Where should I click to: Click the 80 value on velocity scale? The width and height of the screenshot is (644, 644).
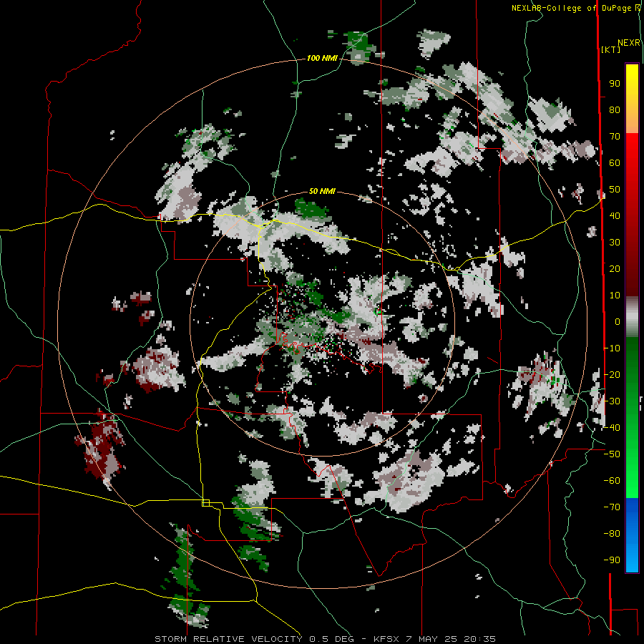coord(615,110)
